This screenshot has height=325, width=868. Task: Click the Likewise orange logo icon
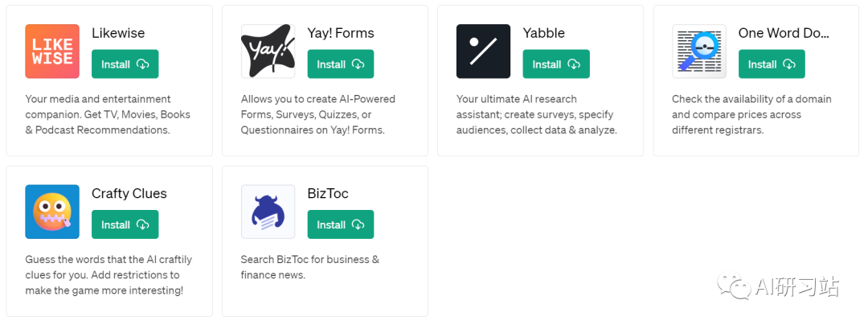click(52, 51)
